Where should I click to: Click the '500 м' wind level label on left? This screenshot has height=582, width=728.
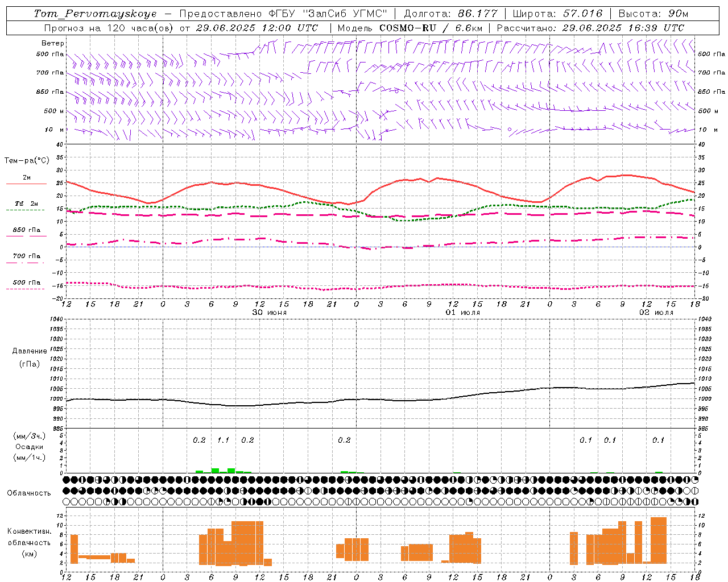tap(55, 111)
